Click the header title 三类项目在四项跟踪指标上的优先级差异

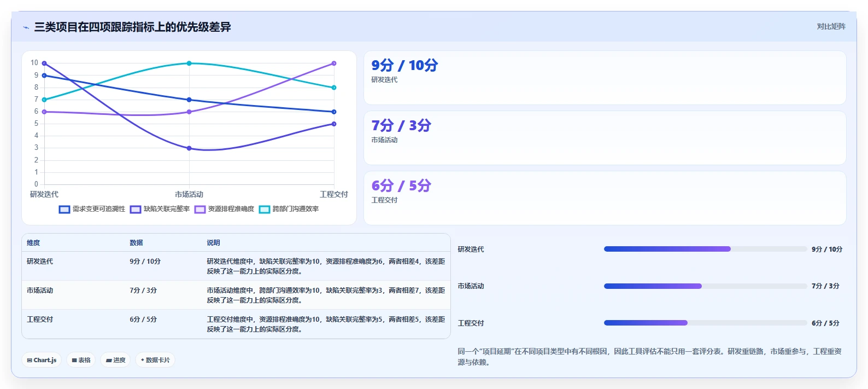[132, 27]
